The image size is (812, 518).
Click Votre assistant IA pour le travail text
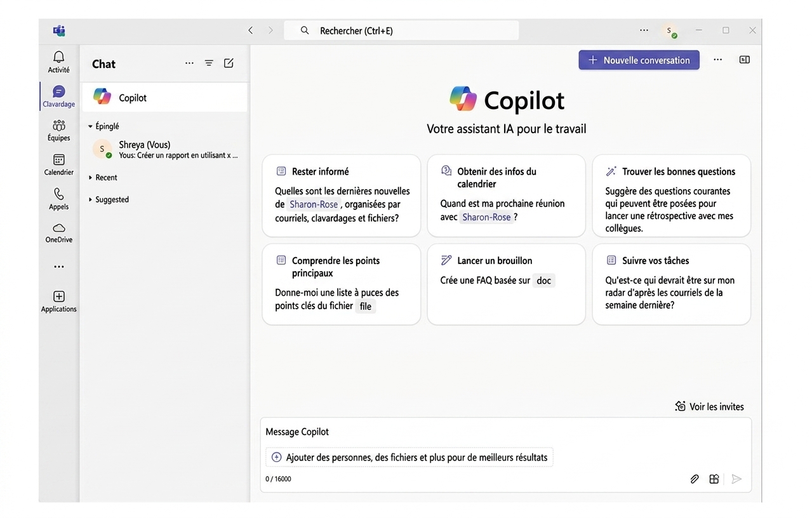506,129
